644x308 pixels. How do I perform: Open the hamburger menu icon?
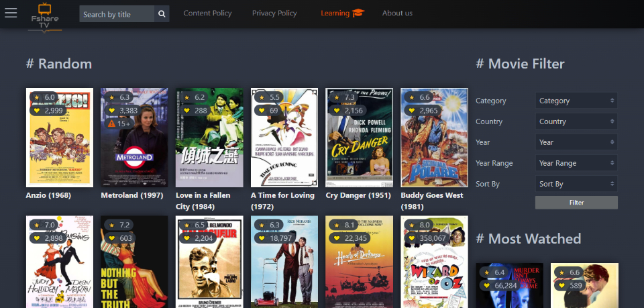click(x=11, y=13)
